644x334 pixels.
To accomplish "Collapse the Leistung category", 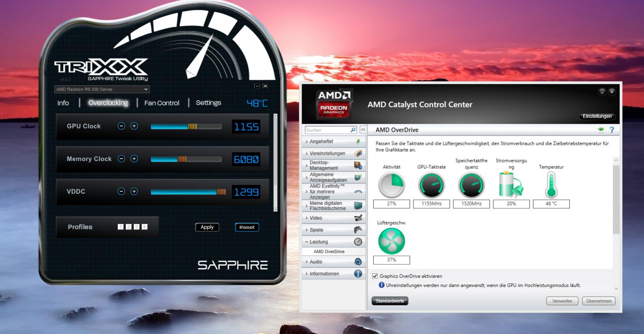I will pyautogui.click(x=334, y=242).
